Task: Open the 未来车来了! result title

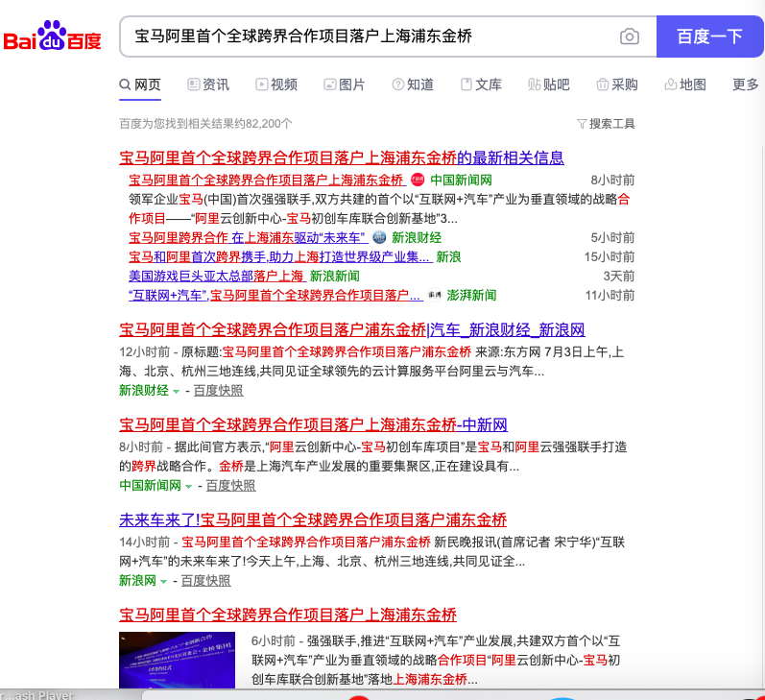Action: [x=313, y=520]
